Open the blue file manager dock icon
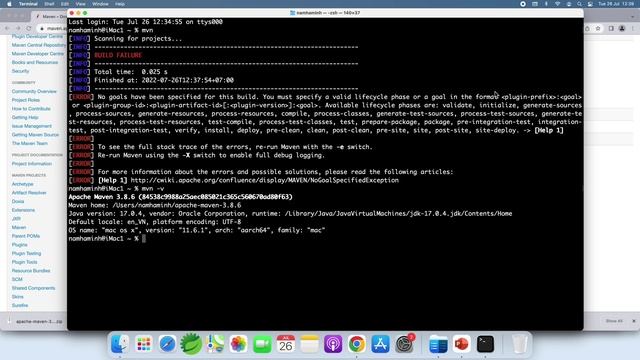 pyautogui.click(x=438, y=344)
